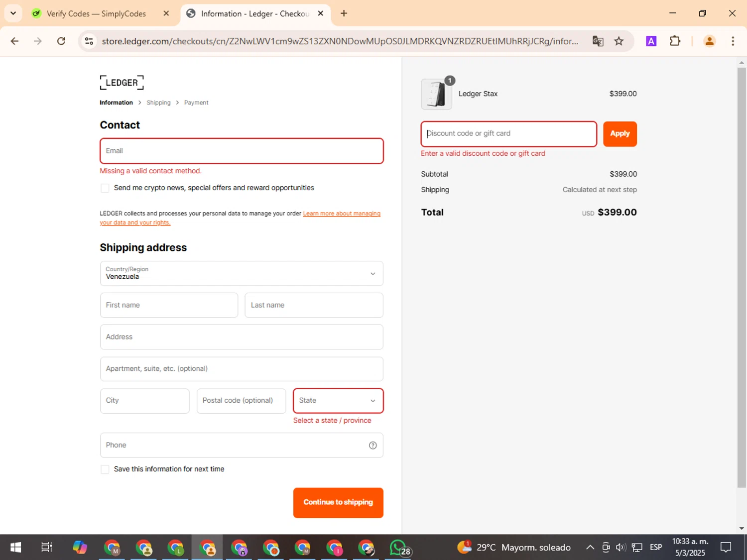Click the Postal code field

tap(241, 401)
